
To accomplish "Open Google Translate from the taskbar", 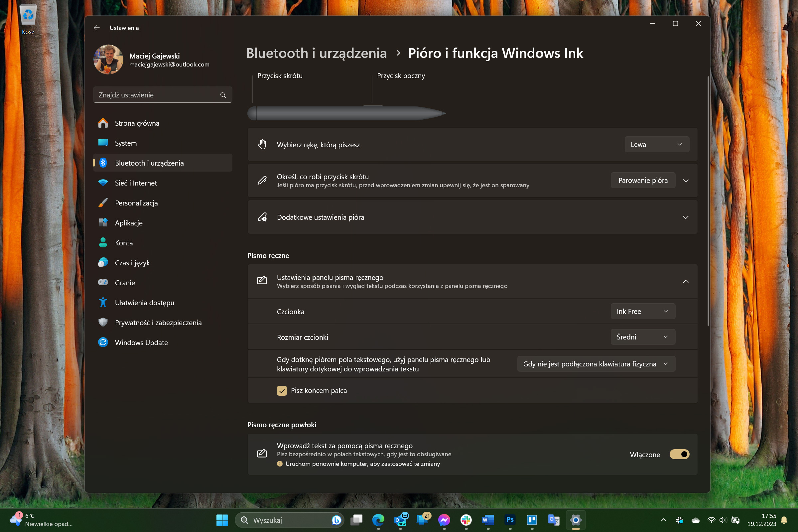I will [554, 520].
